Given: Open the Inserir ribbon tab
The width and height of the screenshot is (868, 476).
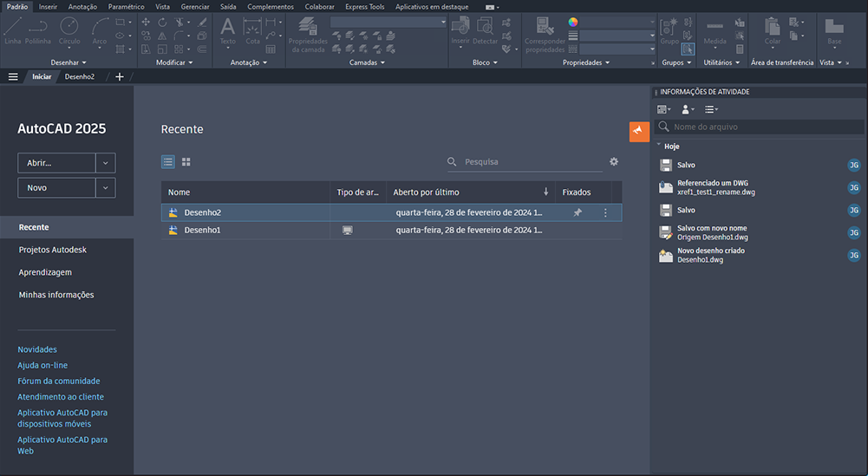Looking at the screenshot, I should (x=48, y=7).
